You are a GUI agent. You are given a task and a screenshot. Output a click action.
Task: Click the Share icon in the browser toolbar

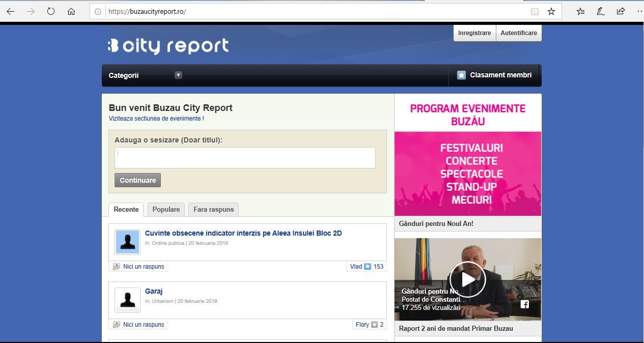click(x=620, y=11)
